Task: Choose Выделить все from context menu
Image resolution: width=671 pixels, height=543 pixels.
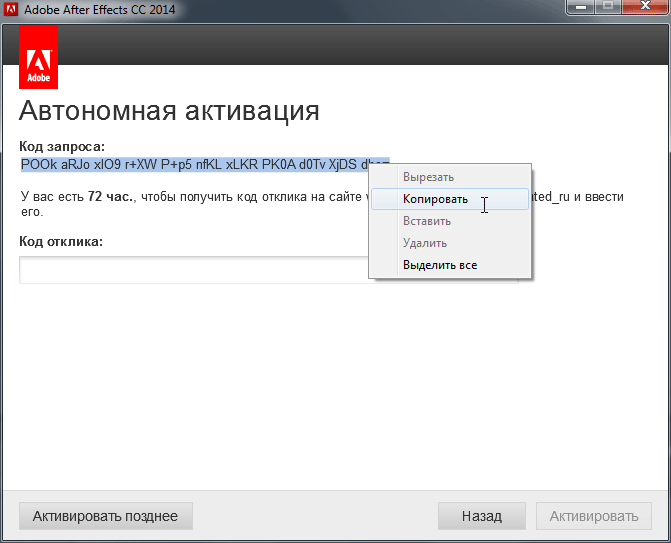Action: 449,265
